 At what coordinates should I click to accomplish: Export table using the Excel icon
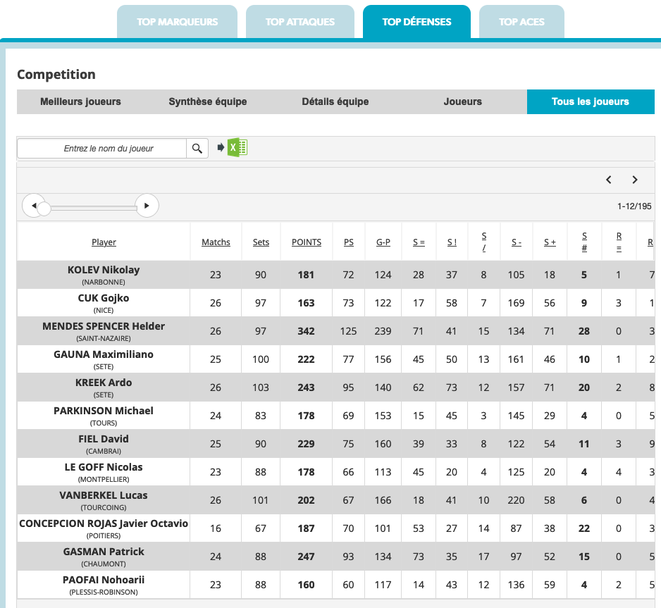[237, 148]
